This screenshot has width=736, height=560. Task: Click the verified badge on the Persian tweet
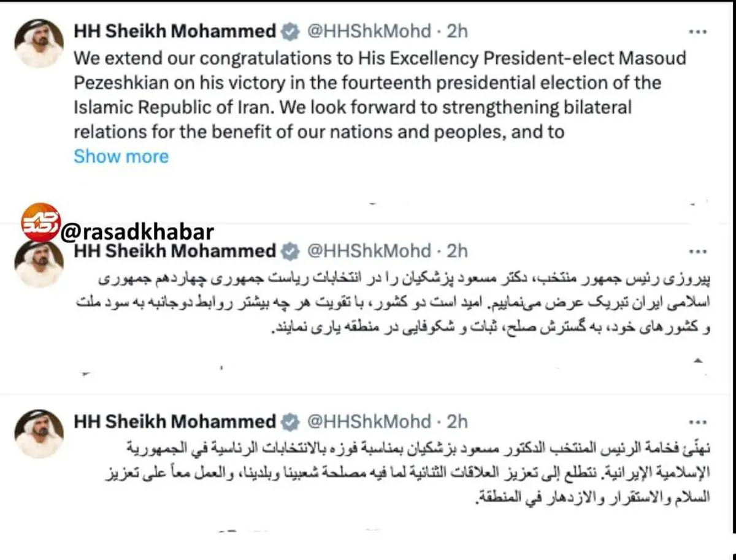point(289,251)
